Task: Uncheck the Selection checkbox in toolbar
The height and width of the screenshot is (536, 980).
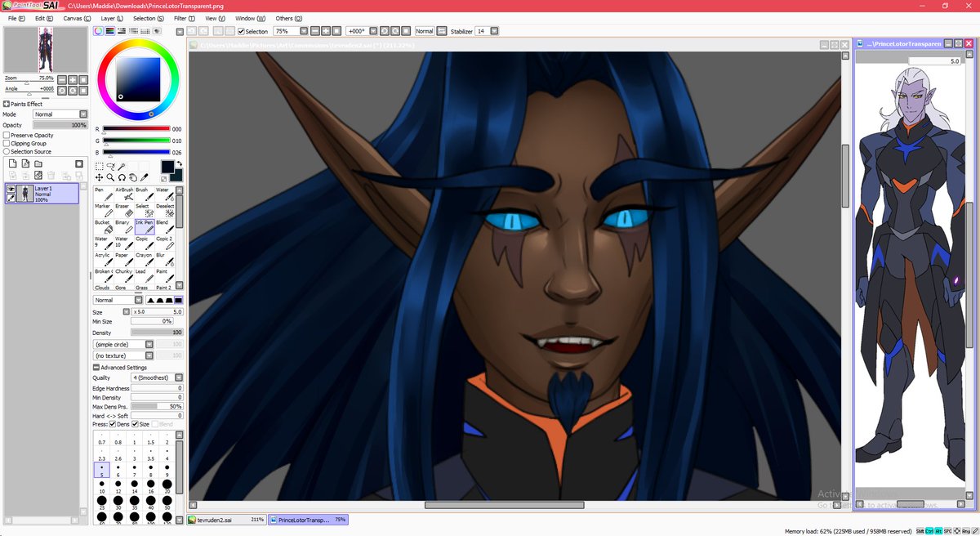Action: (x=241, y=31)
